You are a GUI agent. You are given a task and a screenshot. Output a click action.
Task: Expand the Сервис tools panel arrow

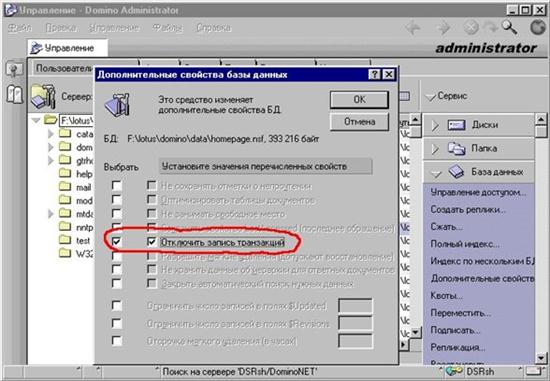[x=430, y=97]
